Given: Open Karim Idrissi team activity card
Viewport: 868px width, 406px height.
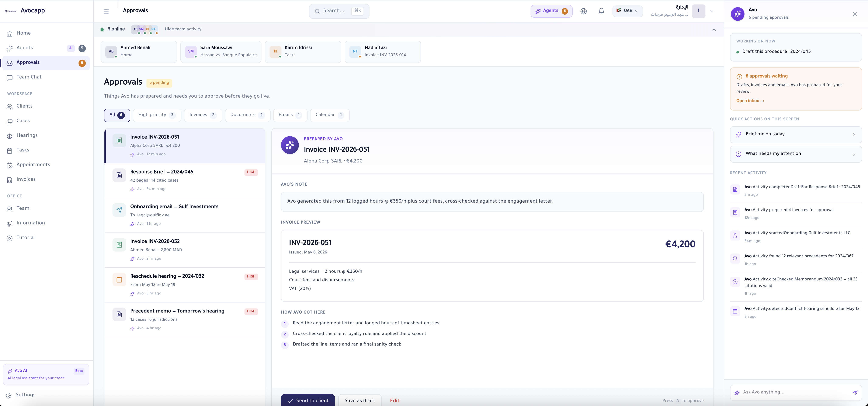Looking at the screenshot, I should 303,52.
